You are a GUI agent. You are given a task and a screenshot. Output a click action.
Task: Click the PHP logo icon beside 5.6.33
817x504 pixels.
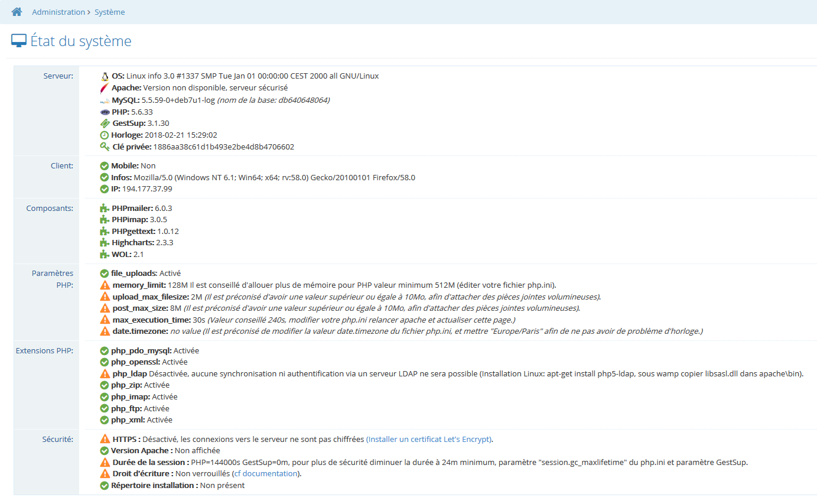point(105,112)
